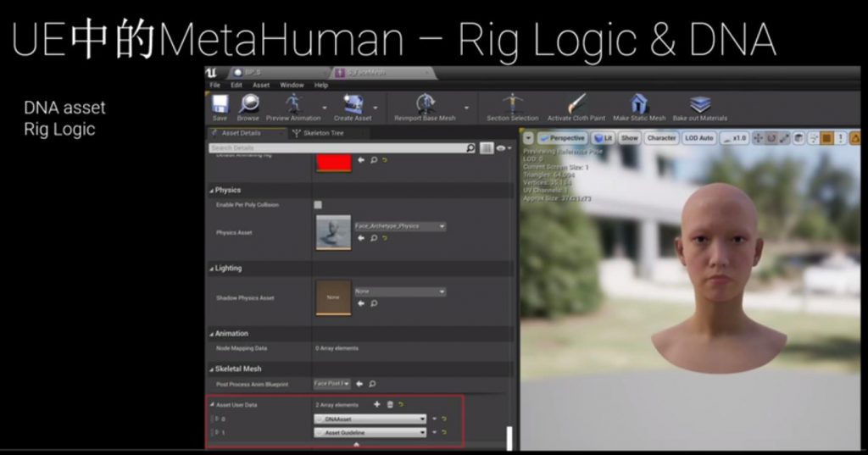Collapse the Skeletal Mesh section
868x455 pixels.
pos(211,369)
